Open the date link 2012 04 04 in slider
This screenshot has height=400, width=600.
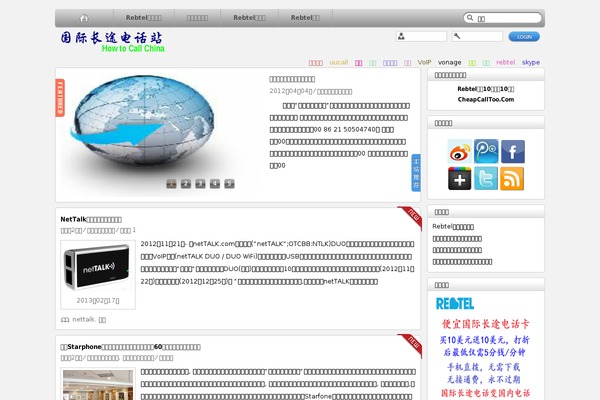(291, 91)
